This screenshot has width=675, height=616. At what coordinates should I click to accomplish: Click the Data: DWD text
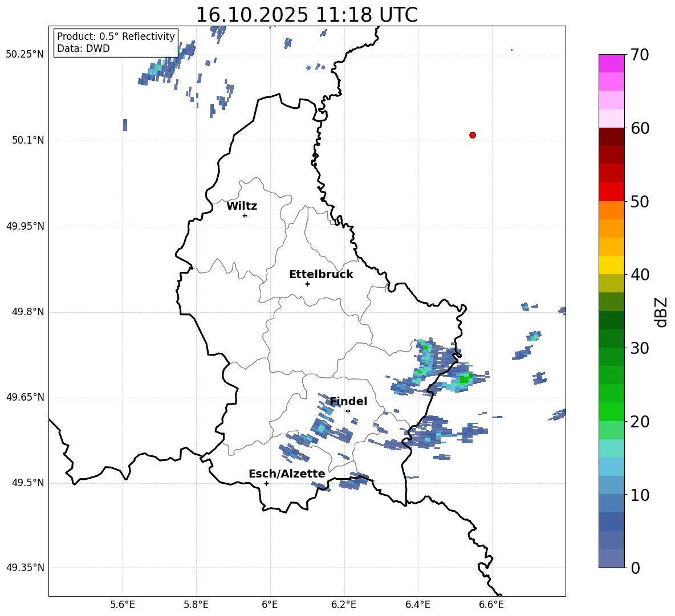pos(83,48)
